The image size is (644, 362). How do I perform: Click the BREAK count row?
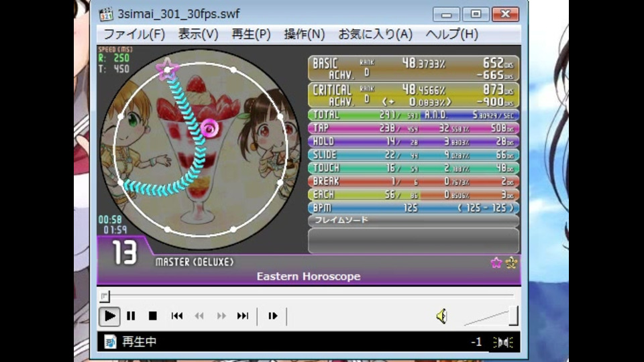414,182
